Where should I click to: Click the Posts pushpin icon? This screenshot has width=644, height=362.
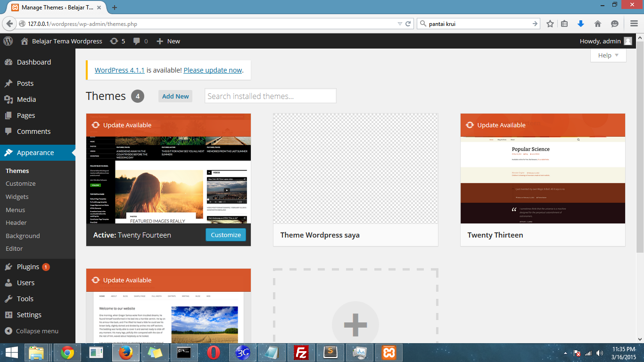point(8,83)
